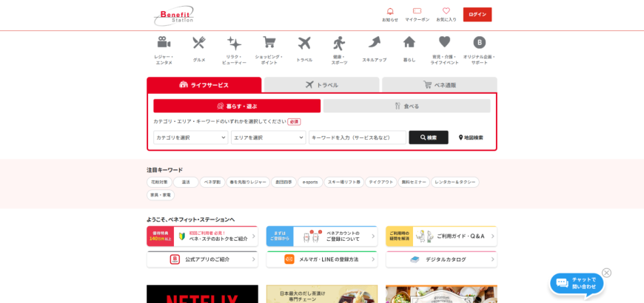Click the Benefit Station logo
The image size is (644, 303).
tap(174, 16)
